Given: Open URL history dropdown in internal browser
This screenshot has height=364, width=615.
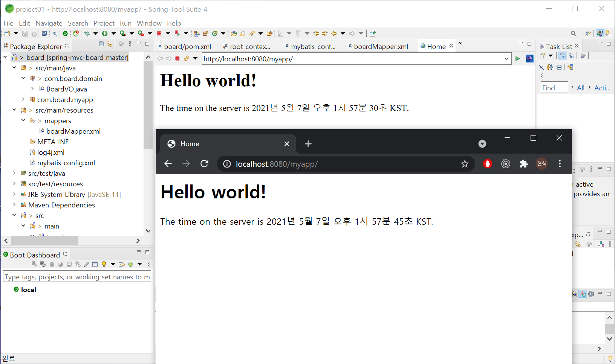Looking at the screenshot, I should click(506, 58).
